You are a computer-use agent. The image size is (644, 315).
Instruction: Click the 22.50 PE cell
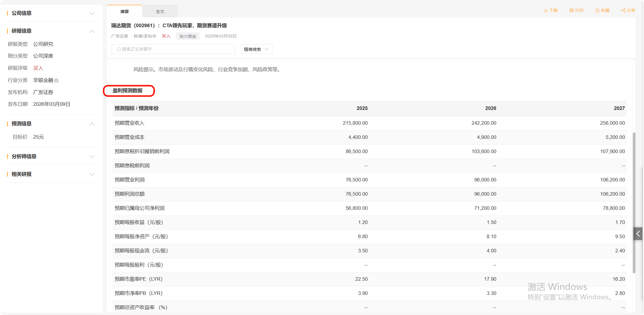click(x=361, y=279)
